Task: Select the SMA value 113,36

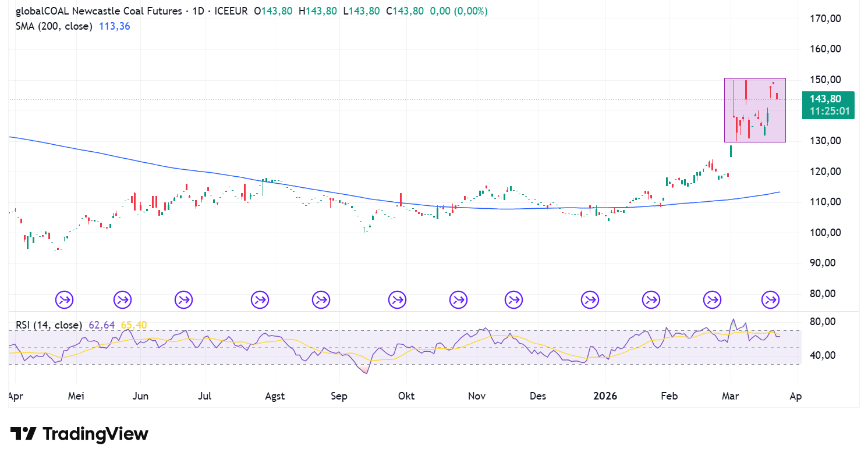Action: [x=115, y=26]
